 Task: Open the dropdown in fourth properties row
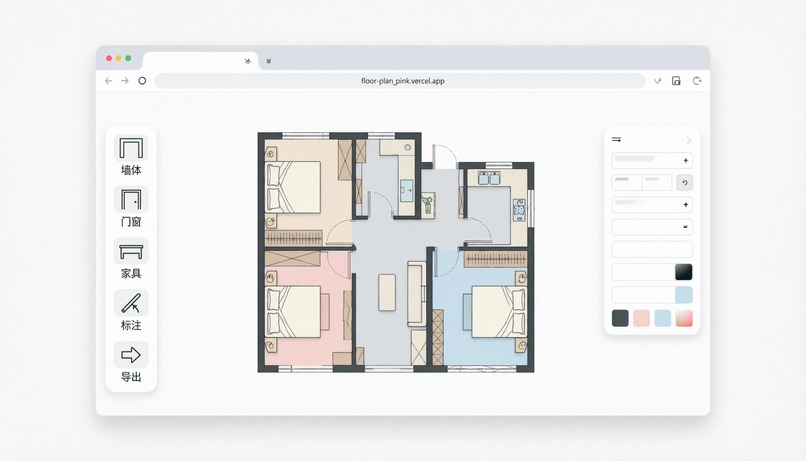[686, 227]
